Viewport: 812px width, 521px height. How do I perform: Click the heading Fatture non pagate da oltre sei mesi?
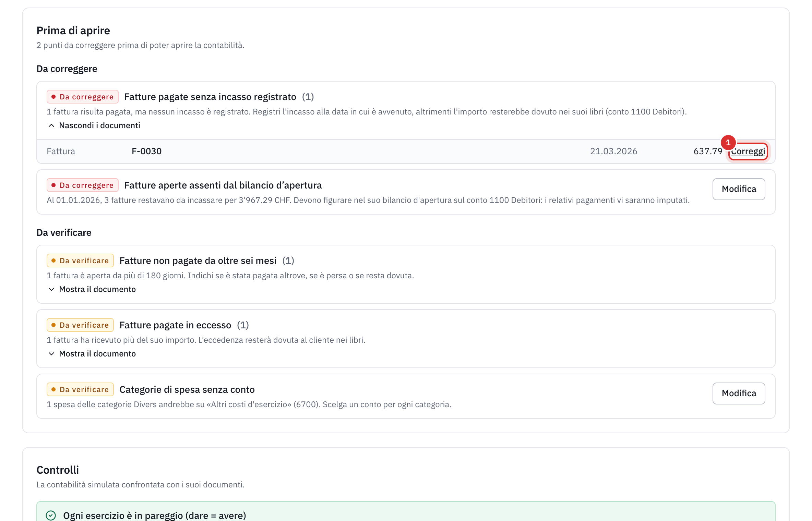click(198, 261)
